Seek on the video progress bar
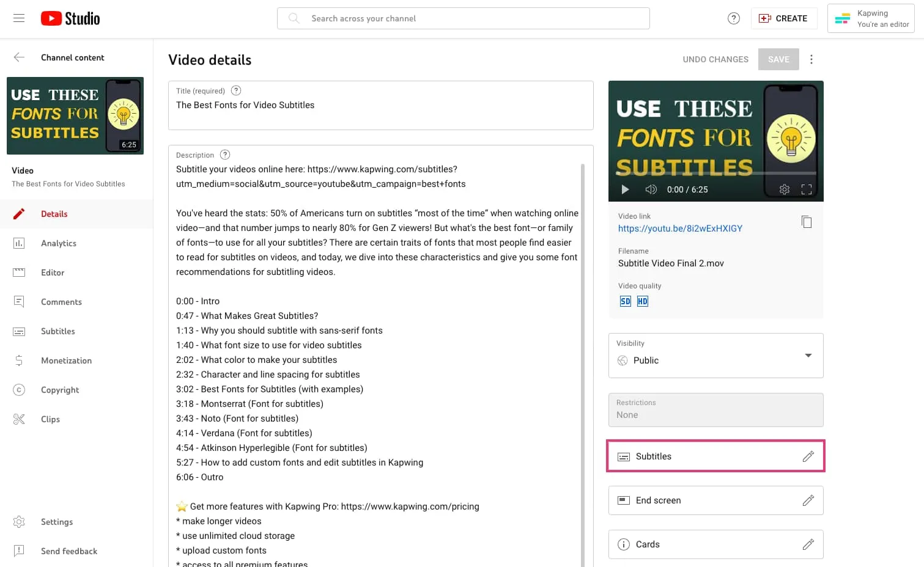 (716, 174)
